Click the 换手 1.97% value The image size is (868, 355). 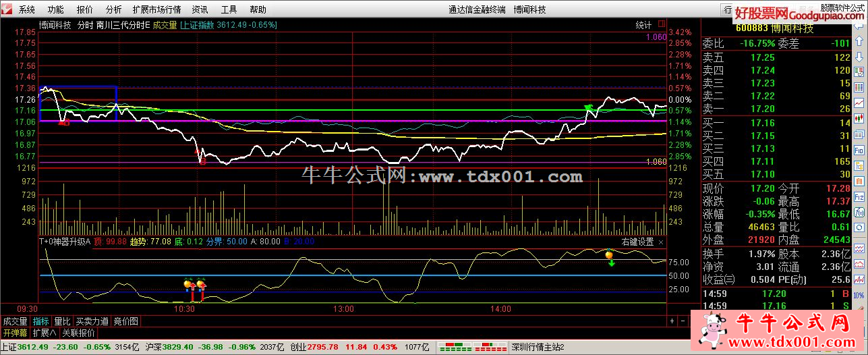coord(761,254)
